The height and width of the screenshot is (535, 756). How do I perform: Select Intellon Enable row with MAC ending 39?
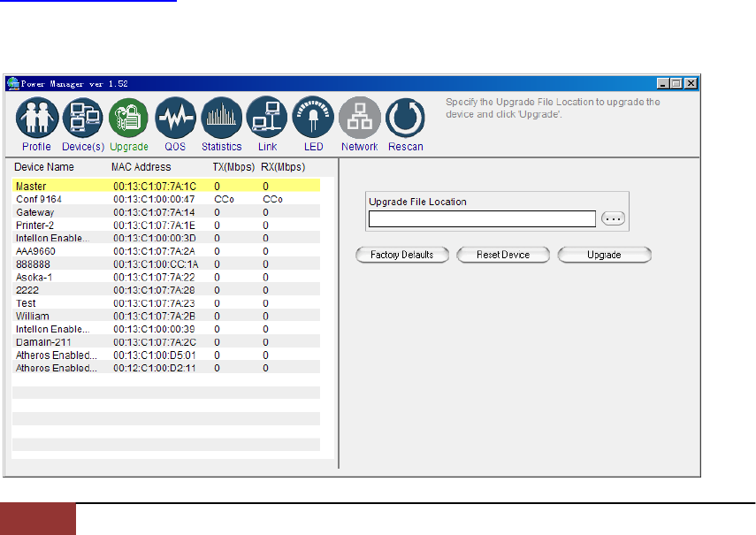point(166,329)
